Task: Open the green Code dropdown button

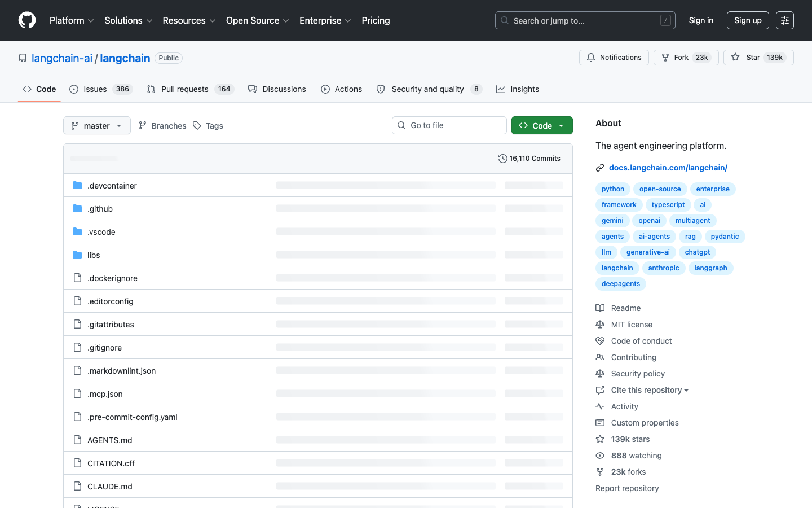Action: tap(542, 125)
